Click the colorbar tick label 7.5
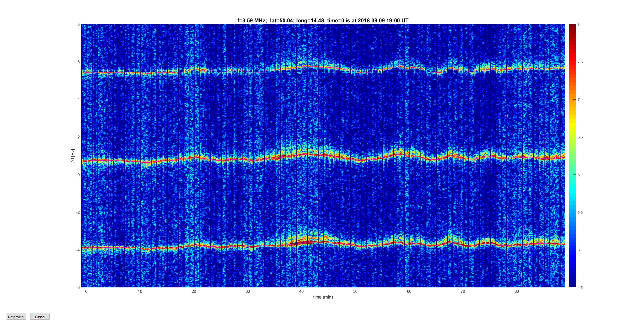This screenshot has width=644, height=323. pyautogui.click(x=580, y=62)
